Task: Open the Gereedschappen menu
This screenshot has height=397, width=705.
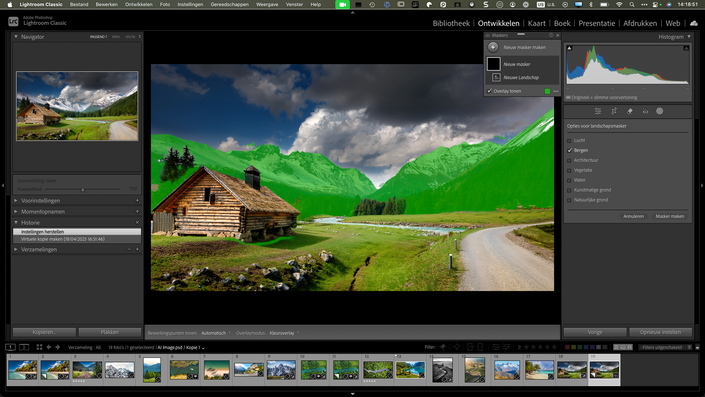Action: (x=229, y=4)
